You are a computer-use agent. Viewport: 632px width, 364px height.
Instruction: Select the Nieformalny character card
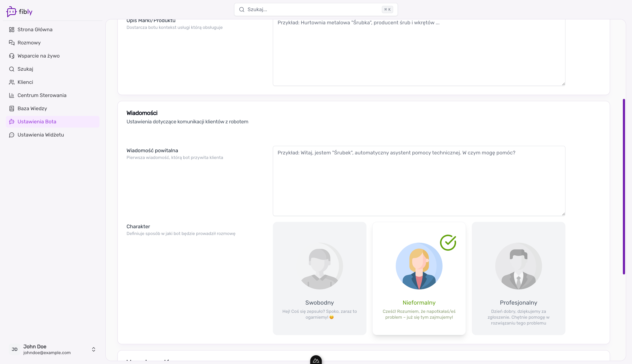(419, 278)
